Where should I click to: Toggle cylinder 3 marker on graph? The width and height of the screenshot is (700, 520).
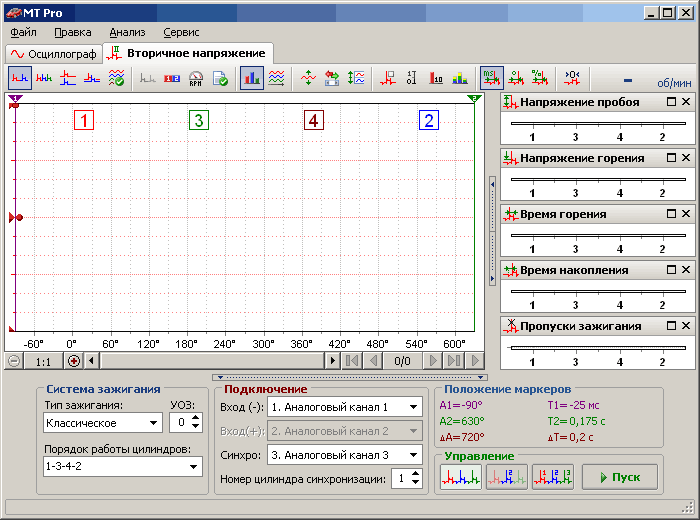(199, 121)
